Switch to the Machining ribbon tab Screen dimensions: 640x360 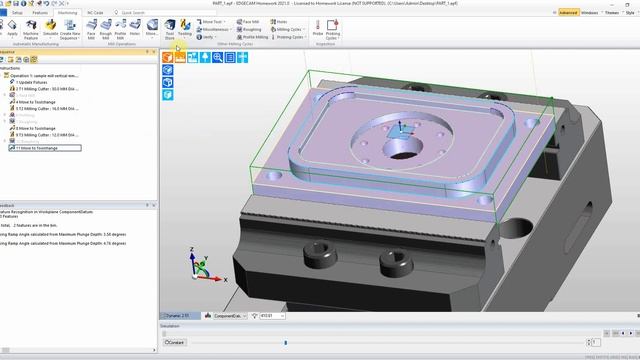pos(67,13)
